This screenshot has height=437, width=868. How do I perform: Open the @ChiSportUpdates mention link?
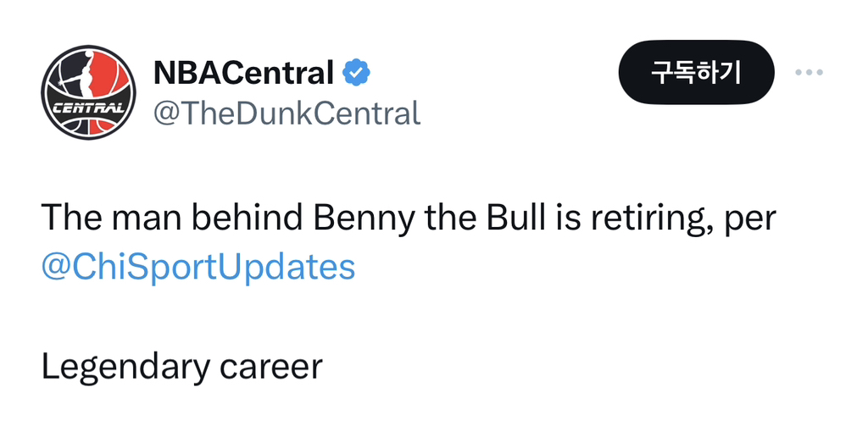198,267
